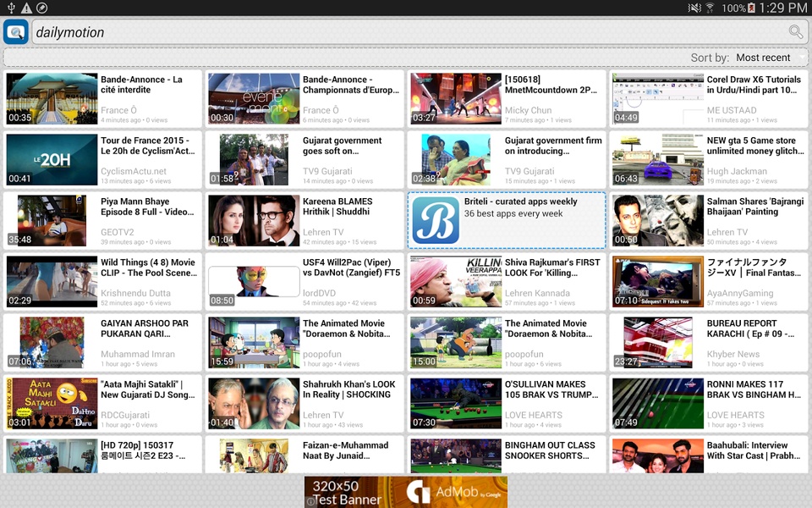This screenshot has width=812, height=508.
Task: Tap uploader name "Khyber News"
Action: coord(733,354)
